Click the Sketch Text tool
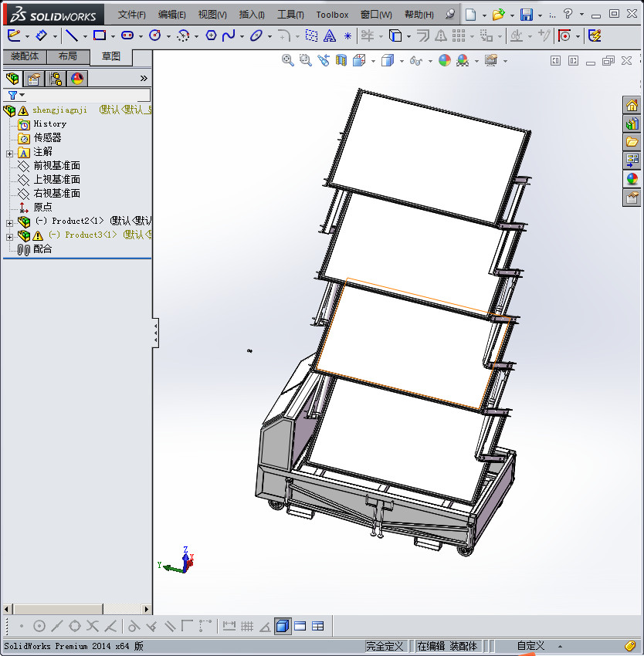 330,36
